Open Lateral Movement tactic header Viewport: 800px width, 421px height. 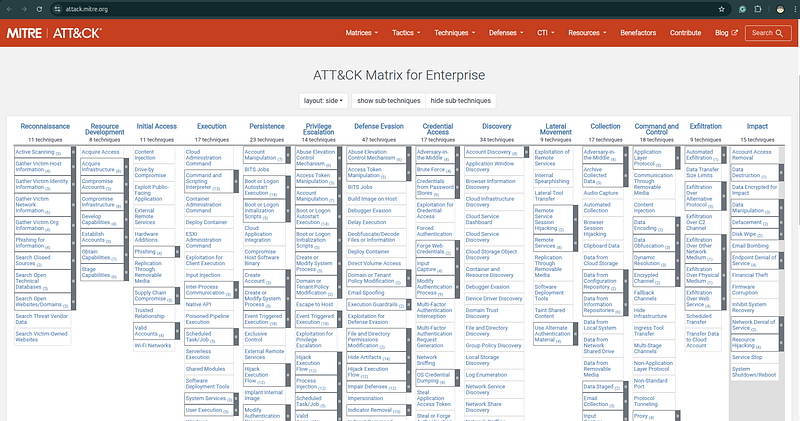click(x=556, y=129)
